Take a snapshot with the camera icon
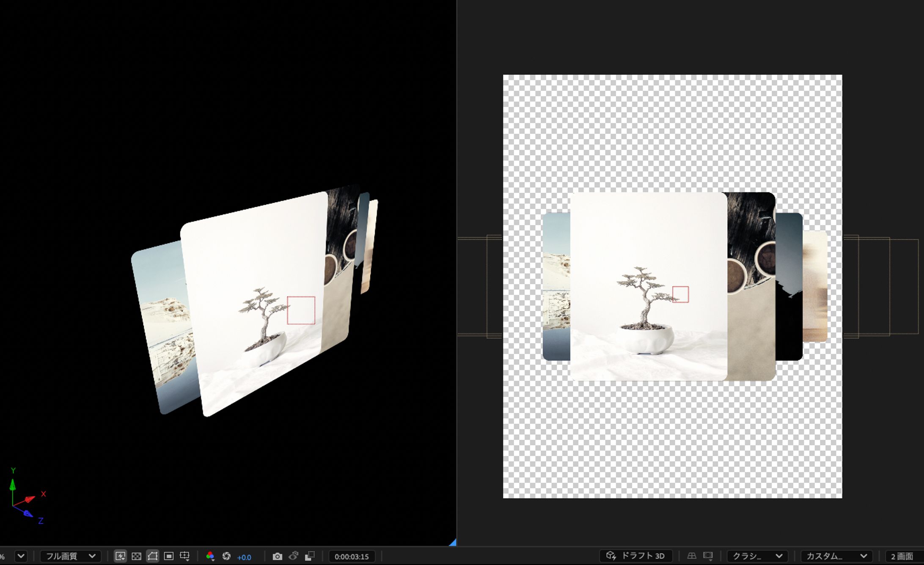The image size is (924, 565). [x=277, y=556]
